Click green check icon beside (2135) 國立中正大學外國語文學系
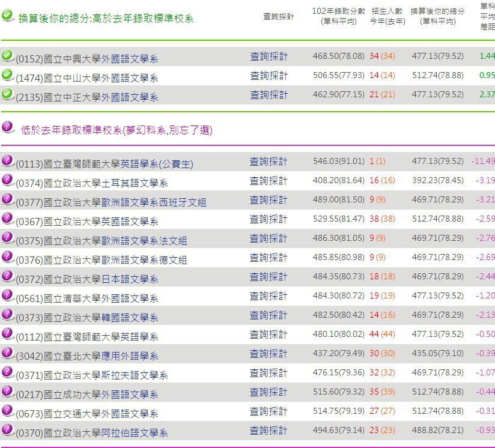The height and width of the screenshot is (448, 495). (x=7, y=94)
